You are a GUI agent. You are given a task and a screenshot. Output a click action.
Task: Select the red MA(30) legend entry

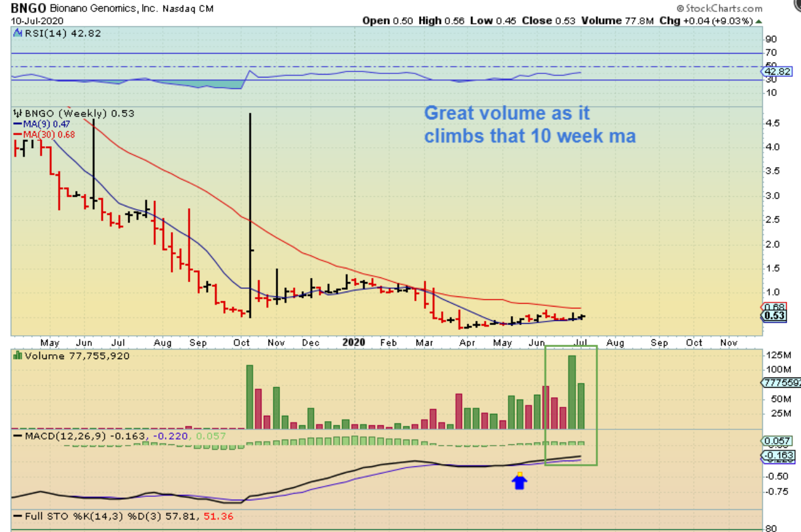tap(41, 134)
